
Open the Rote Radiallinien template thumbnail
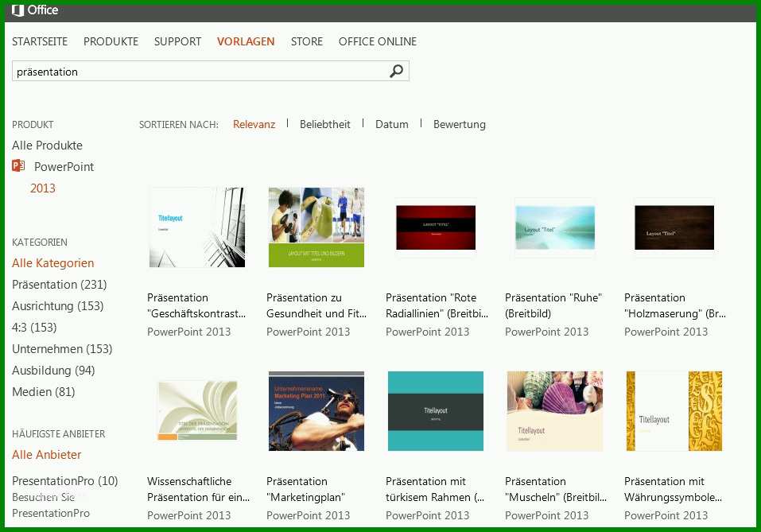tap(436, 227)
